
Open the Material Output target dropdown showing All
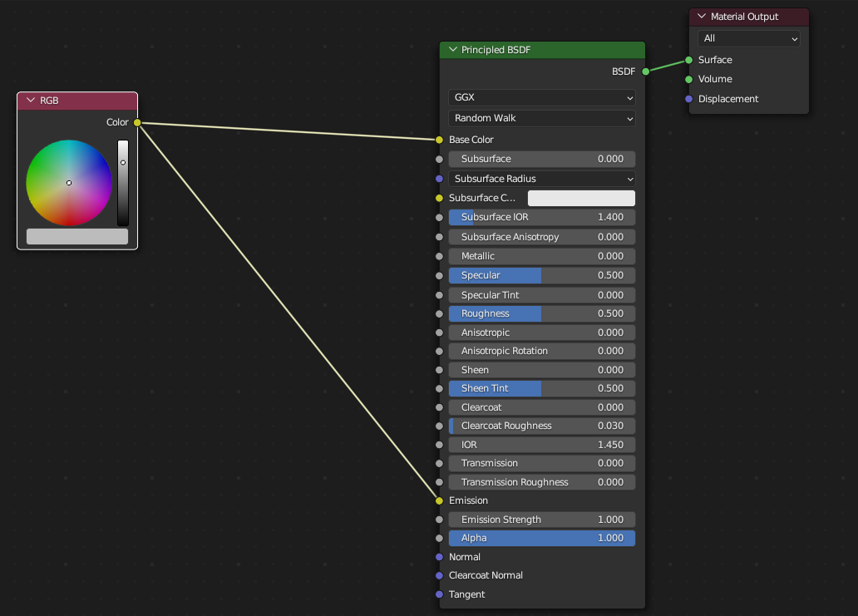[748, 38]
